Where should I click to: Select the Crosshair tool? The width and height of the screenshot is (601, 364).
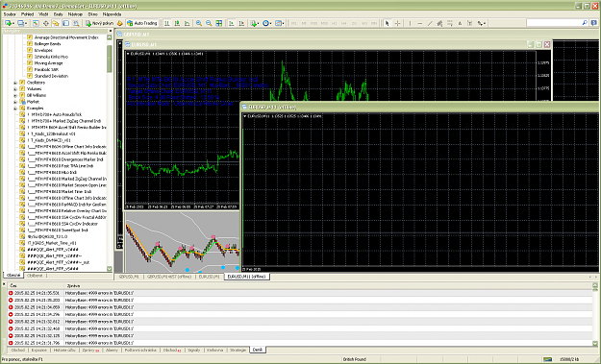click(x=397, y=23)
